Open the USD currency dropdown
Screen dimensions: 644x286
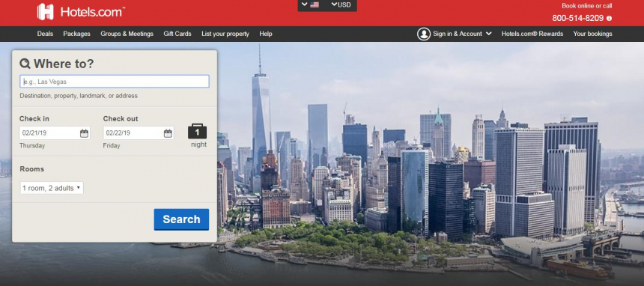click(341, 5)
